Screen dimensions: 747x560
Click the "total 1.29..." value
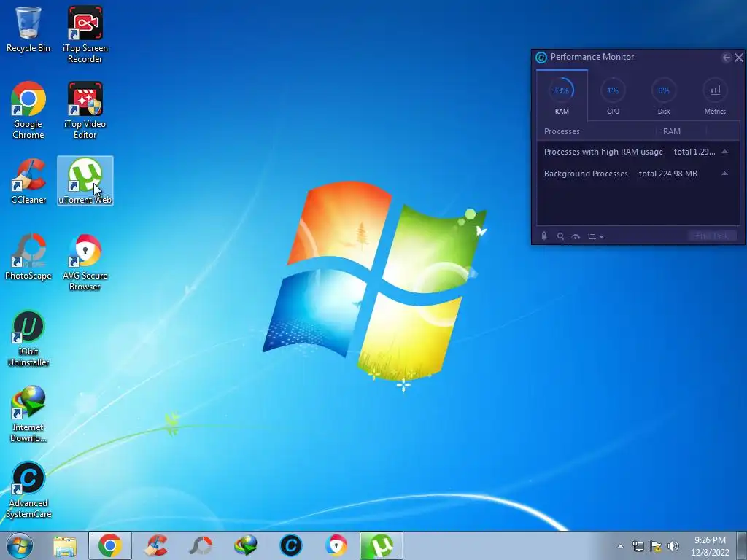coord(694,152)
